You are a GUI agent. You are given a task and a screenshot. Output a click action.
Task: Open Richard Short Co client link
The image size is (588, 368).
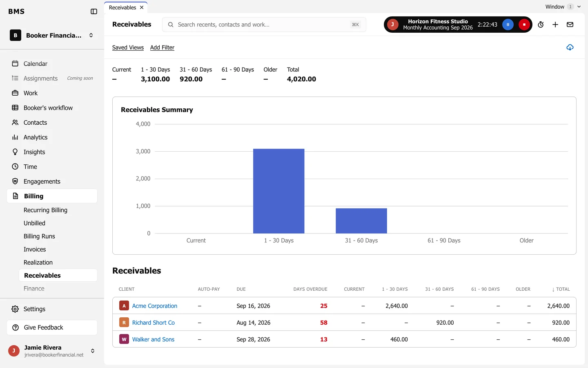[x=153, y=323]
